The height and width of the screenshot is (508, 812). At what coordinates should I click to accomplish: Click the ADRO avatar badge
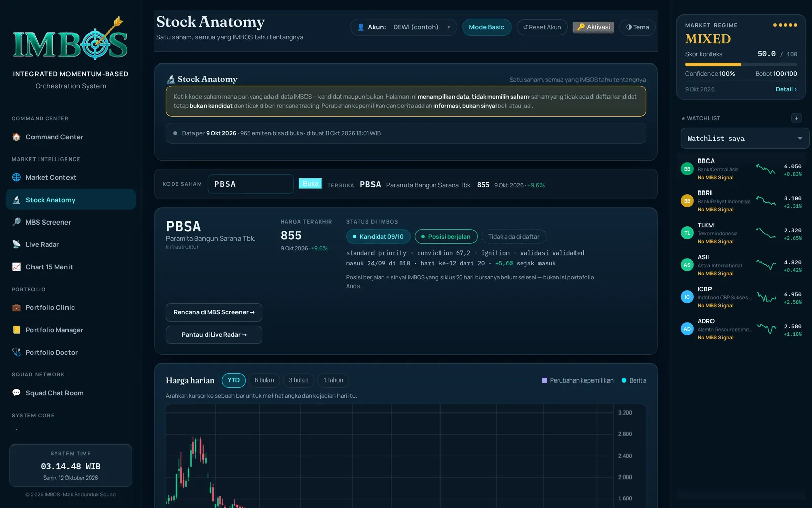687,329
